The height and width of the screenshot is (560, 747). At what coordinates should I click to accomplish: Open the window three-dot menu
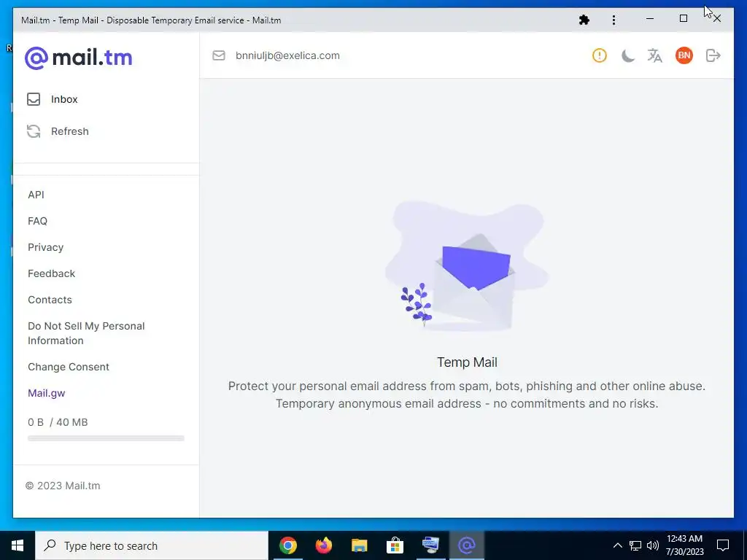pos(614,20)
